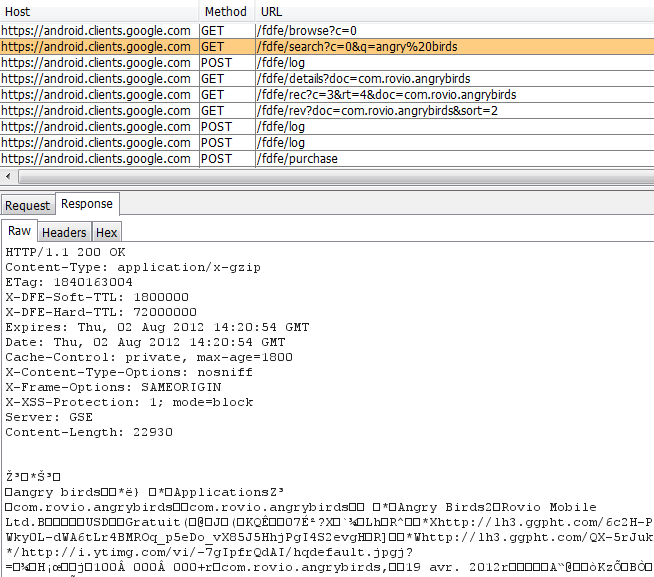Open the Hex view tab

[106, 232]
